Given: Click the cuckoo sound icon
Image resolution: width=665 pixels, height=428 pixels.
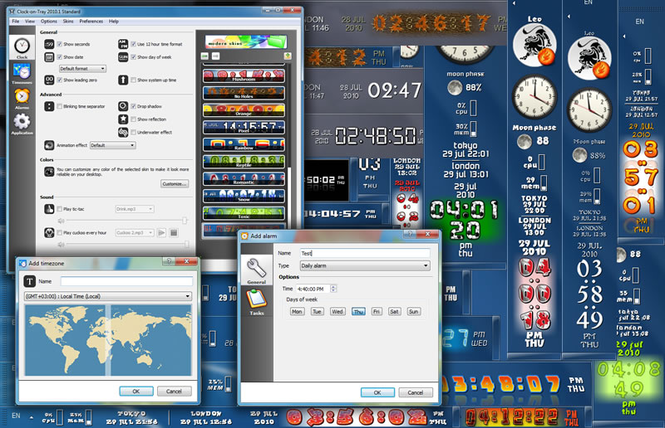Looking at the screenshot, I should pyautogui.click(x=49, y=232).
